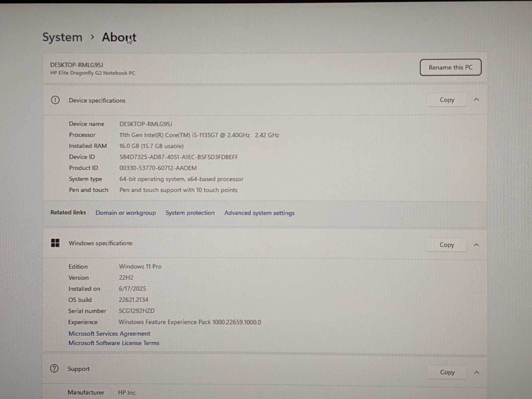Image resolution: width=532 pixels, height=399 pixels.
Task: Select the Device ID value 584D7325-AD87
Action: coord(179,157)
